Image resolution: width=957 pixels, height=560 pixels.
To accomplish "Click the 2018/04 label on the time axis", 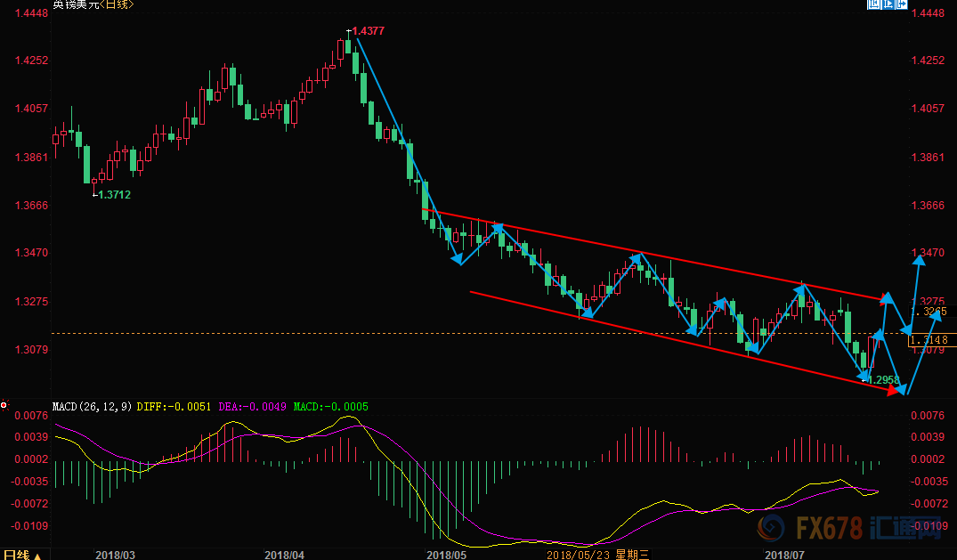I will coord(284,555).
